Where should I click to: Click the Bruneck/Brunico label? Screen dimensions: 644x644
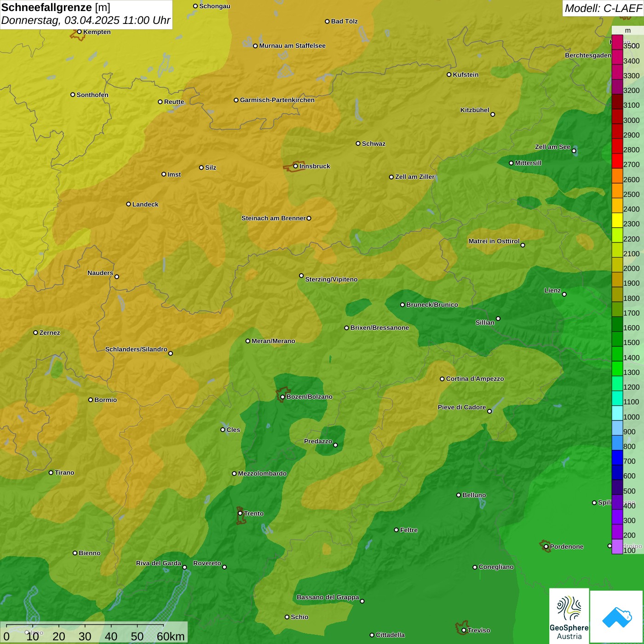coord(432,305)
